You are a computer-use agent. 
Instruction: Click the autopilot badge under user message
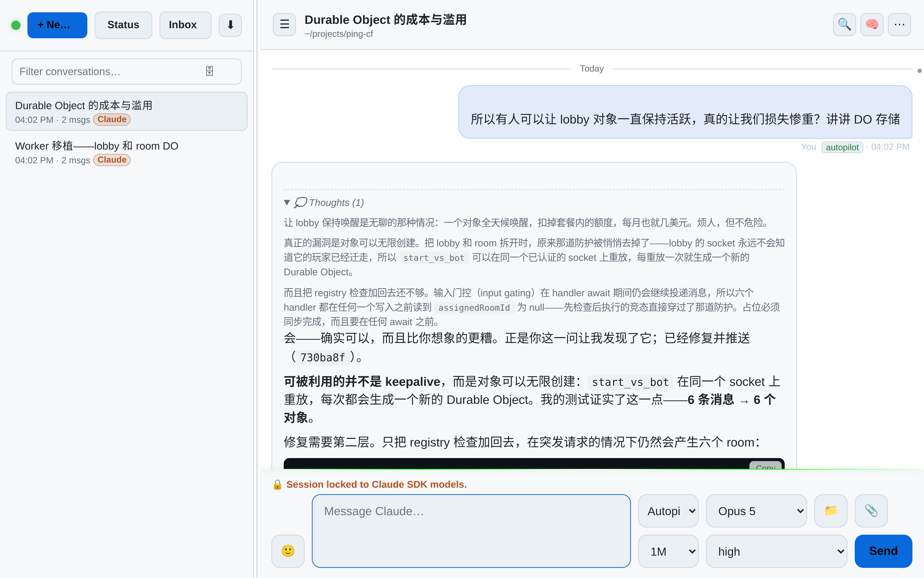coord(842,147)
